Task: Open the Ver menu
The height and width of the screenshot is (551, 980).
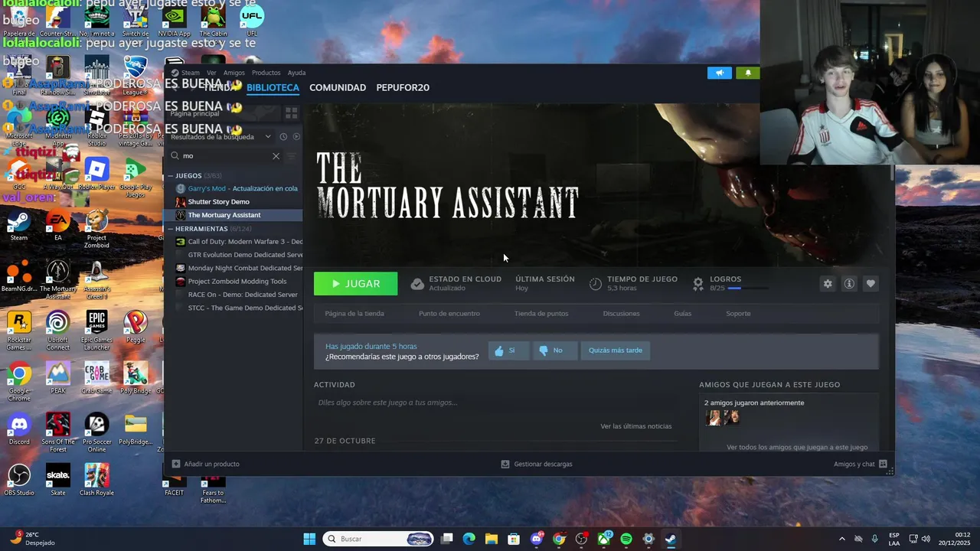Action: click(x=211, y=73)
